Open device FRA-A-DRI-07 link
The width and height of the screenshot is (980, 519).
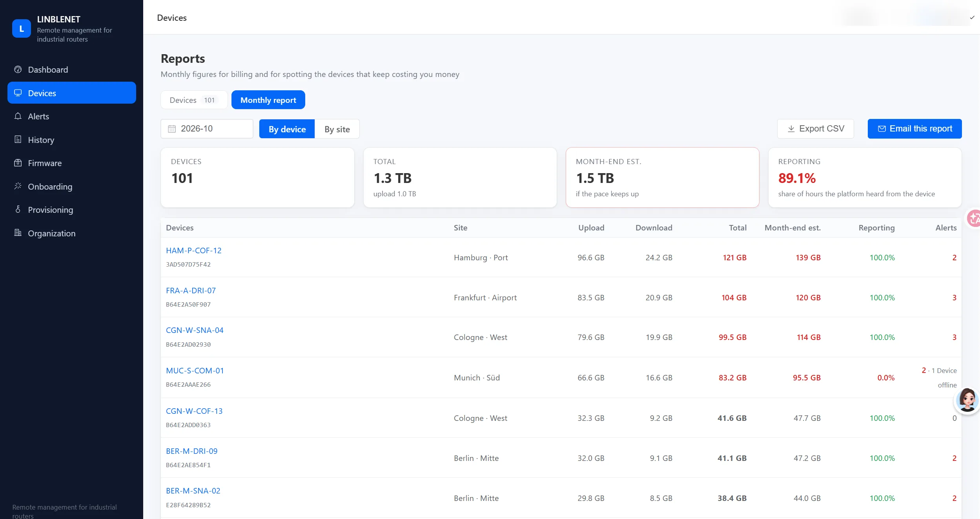coord(191,291)
